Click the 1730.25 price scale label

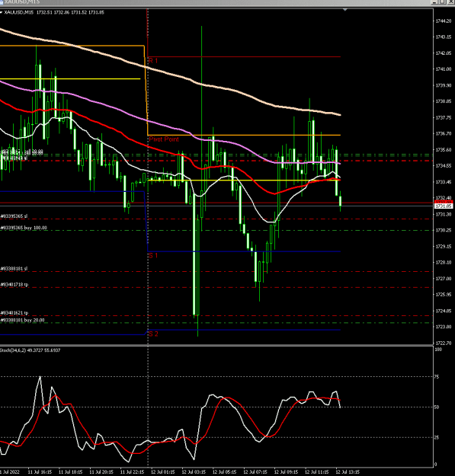pos(443,231)
